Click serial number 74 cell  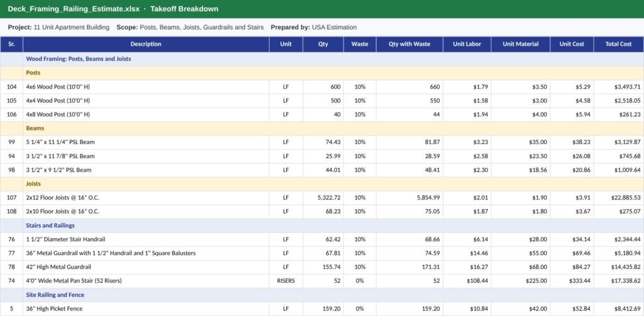click(11, 281)
